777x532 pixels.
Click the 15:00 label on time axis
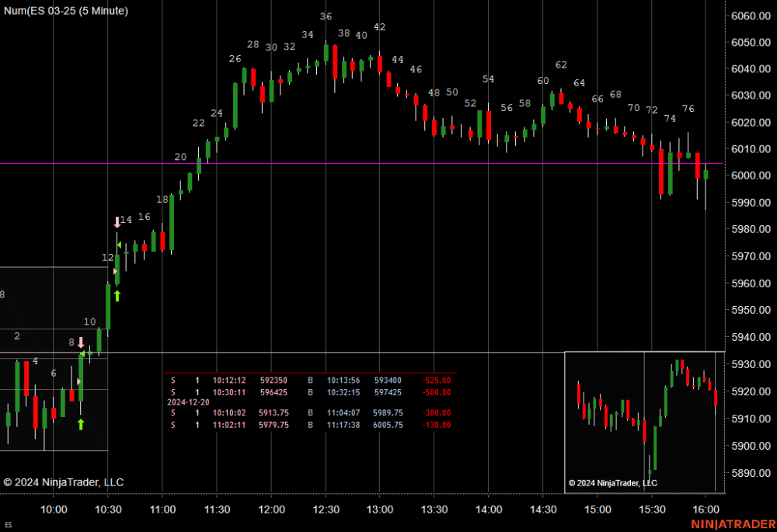597,509
